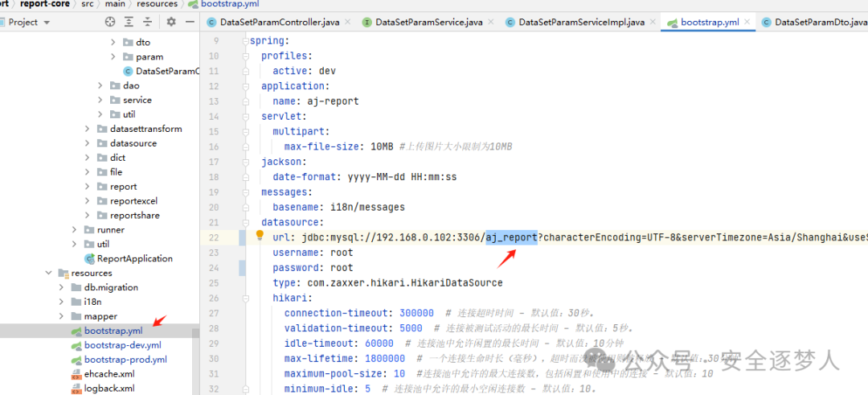The width and height of the screenshot is (868, 395).
Task: Expand the runner folder
Action: (75, 229)
